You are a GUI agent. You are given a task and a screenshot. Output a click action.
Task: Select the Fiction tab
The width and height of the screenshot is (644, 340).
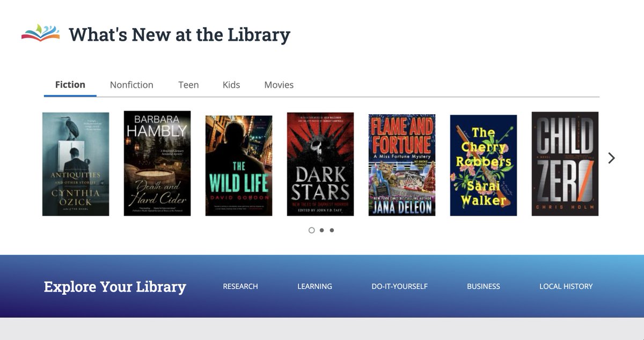pos(70,85)
